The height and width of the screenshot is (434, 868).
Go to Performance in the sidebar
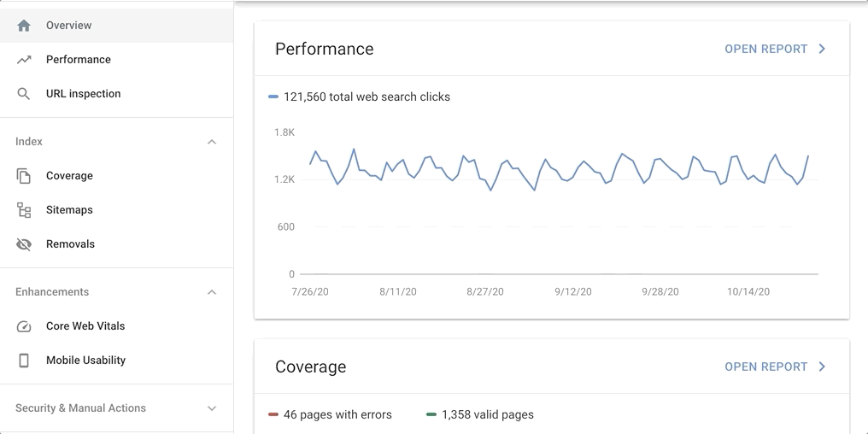tap(116, 60)
